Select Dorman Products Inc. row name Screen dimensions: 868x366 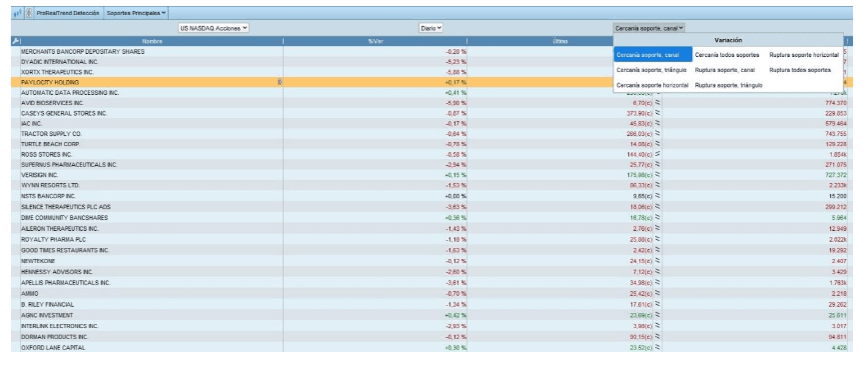coord(54,337)
